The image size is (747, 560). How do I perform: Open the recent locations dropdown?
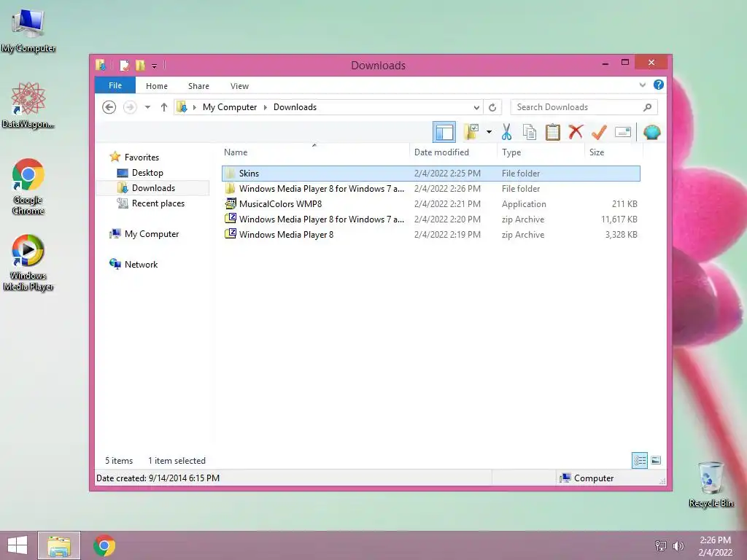tap(147, 107)
